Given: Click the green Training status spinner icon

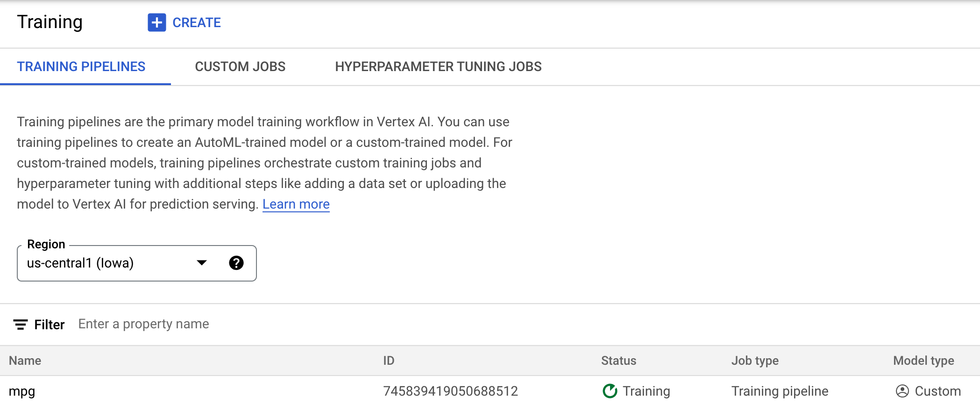Looking at the screenshot, I should pos(610,391).
